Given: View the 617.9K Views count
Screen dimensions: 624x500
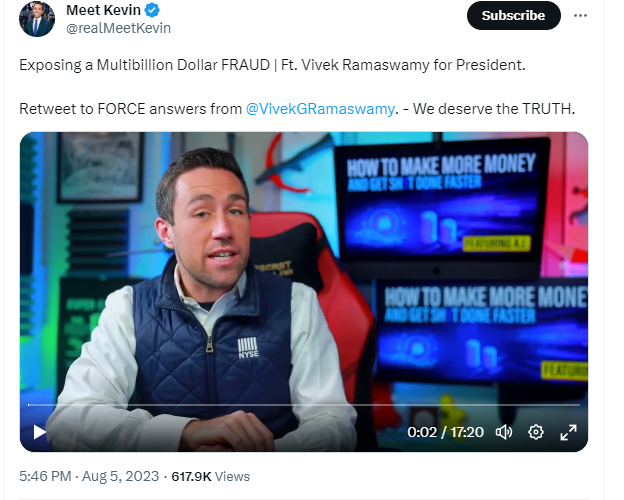Looking at the screenshot, I should click(211, 476).
